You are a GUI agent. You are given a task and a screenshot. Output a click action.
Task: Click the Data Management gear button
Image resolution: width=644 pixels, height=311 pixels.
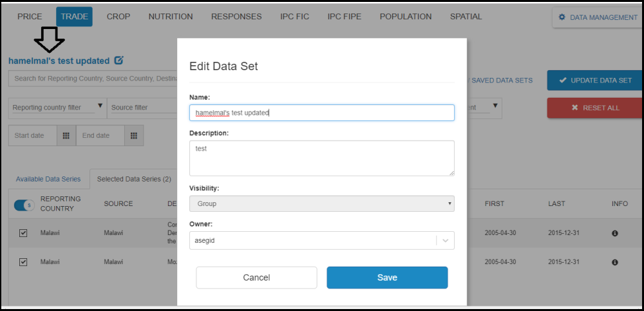coord(597,17)
